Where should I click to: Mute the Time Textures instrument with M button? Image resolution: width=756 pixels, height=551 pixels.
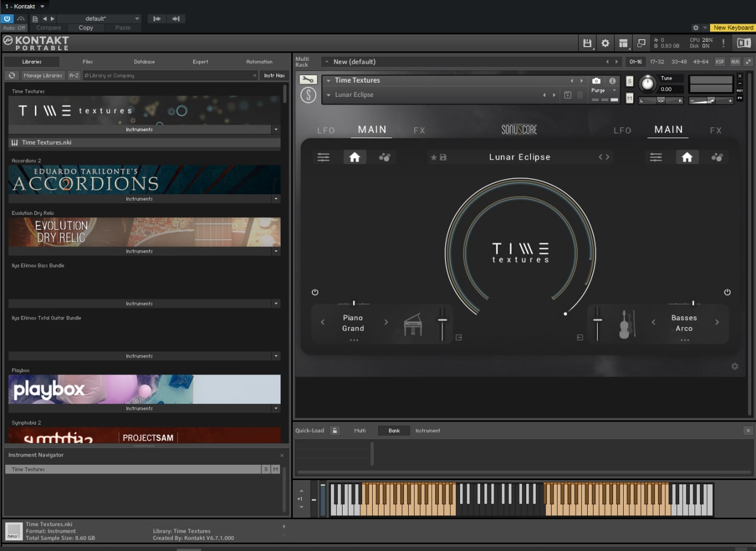[630, 98]
